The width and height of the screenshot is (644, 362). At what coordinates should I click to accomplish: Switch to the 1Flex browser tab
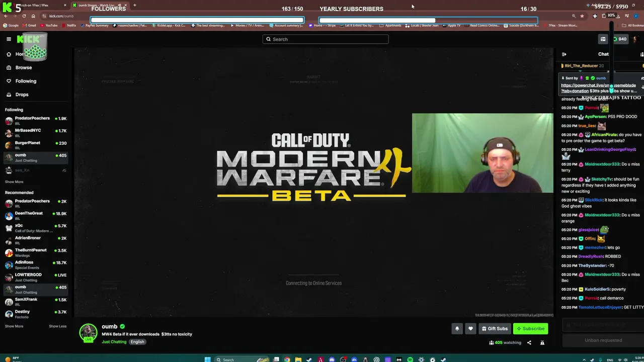(38, 5)
